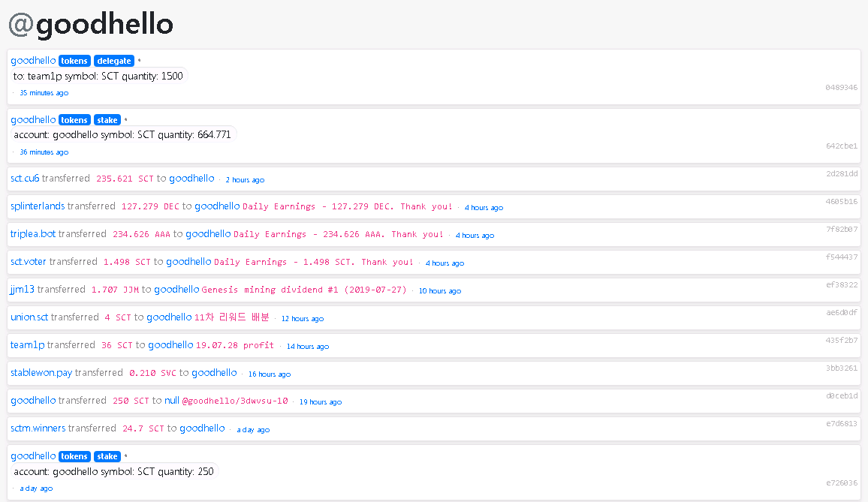
Task: Open transaction hash 435f2b7
Action: [x=842, y=341]
